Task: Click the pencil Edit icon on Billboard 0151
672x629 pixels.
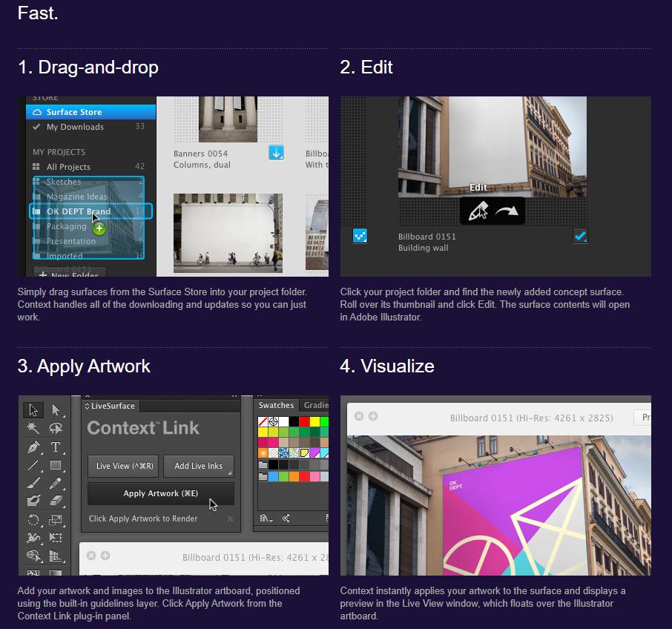Action: 478,211
